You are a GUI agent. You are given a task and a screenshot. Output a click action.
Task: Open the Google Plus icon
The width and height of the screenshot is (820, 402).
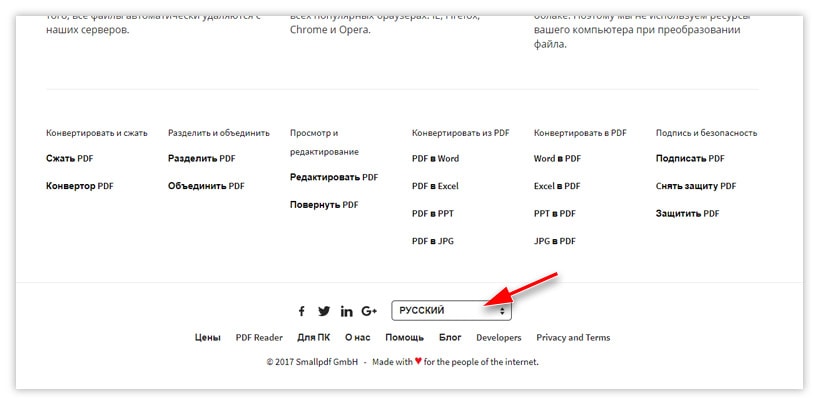pos(369,311)
